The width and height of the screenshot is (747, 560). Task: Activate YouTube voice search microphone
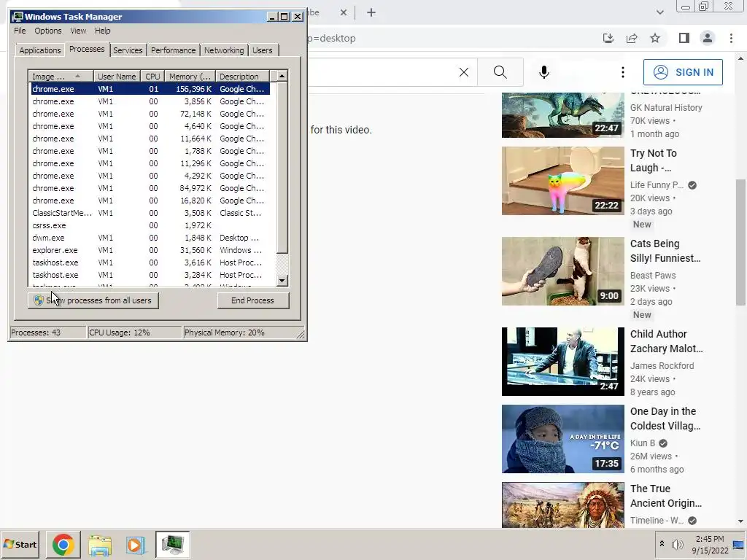(x=544, y=72)
